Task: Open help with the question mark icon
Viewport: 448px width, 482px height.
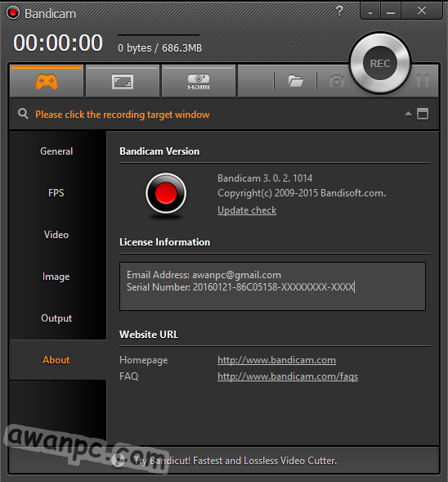Action: click(339, 11)
